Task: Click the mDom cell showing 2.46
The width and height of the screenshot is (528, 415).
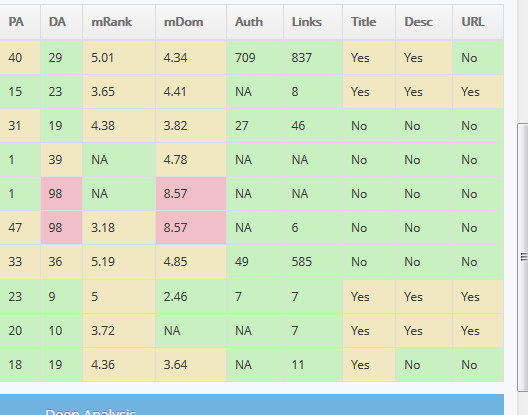Action: tap(191, 297)
